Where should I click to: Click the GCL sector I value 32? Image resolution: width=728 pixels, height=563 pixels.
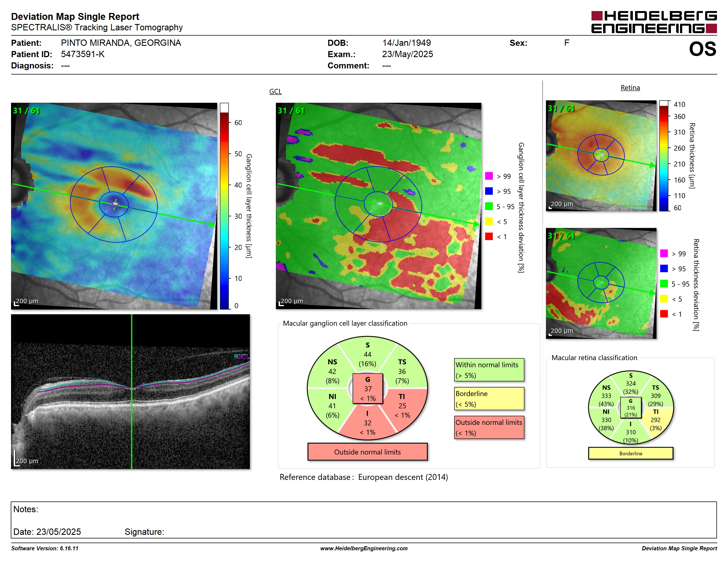tap(367, 423)
